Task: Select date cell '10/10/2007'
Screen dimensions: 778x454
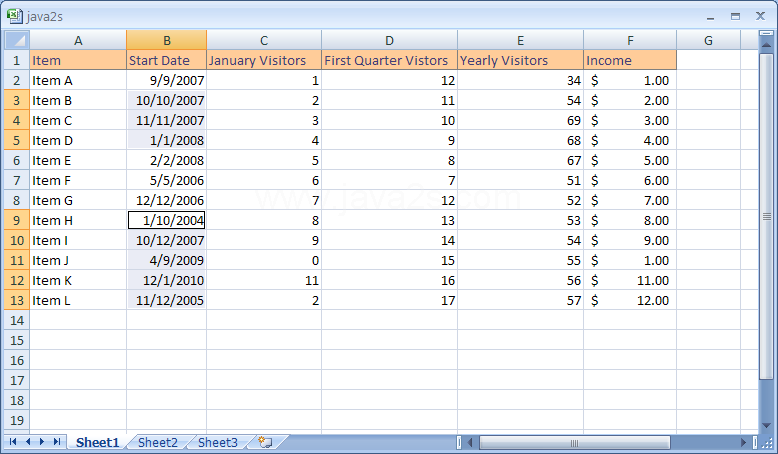Action: coord(167,100)
